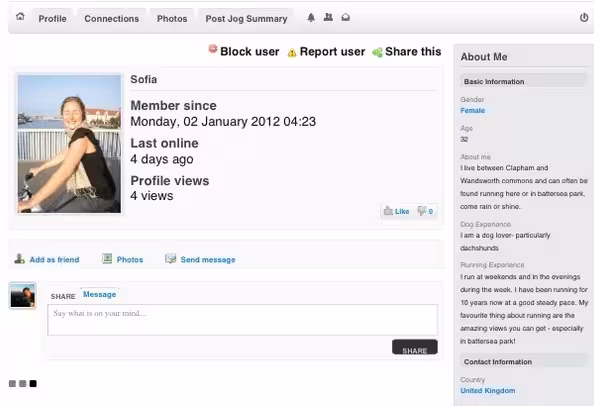Click the dark SHARE button
Image resolution: width=594 pixels, height=406 pixels.
(415, 347)
